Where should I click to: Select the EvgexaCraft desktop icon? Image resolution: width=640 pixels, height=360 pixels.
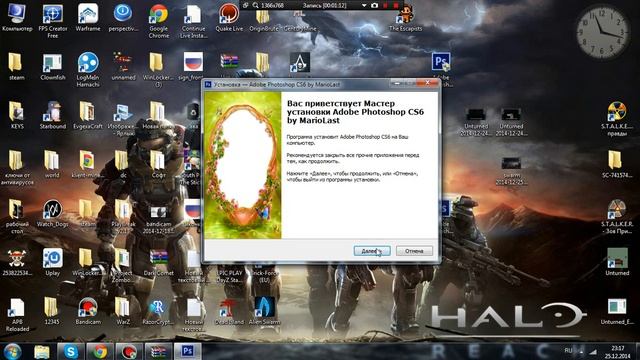(x=88, y=115)
